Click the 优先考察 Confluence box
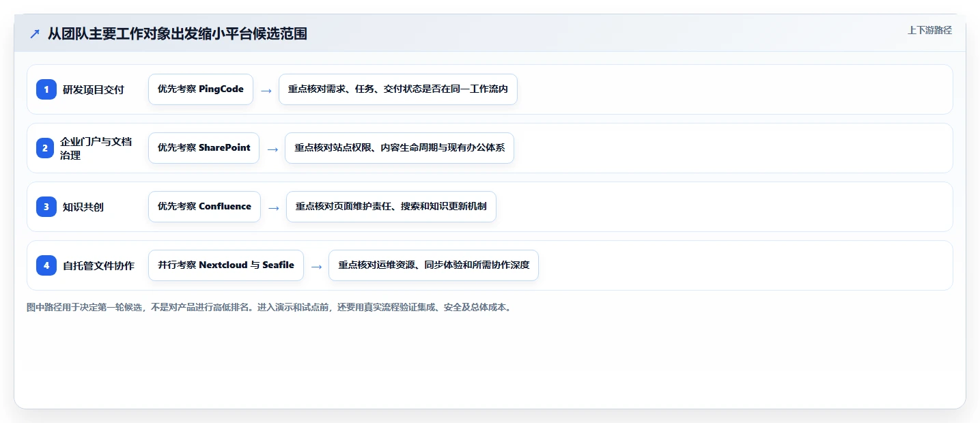Screen dimensions: 980x423 [x=205, y=207]
